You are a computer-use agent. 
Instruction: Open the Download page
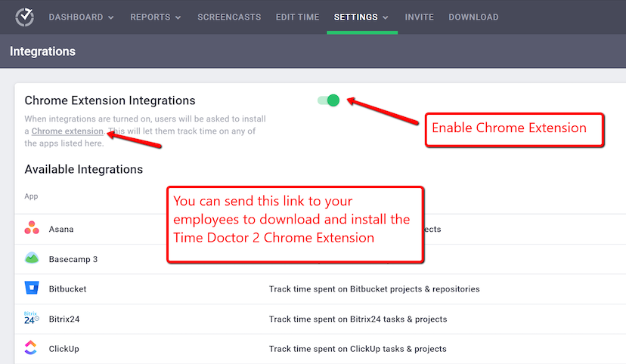click(x=473, y=17)
